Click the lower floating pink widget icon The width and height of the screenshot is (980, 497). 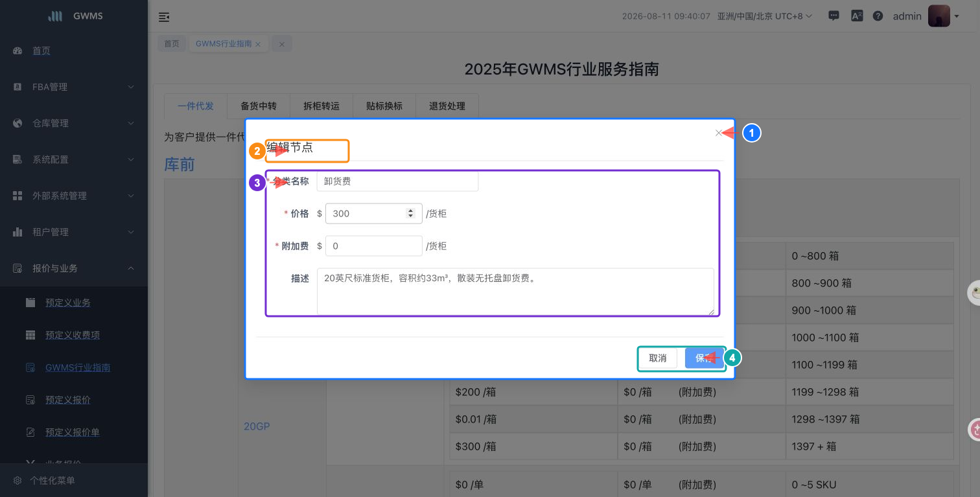tap(974, 430)
